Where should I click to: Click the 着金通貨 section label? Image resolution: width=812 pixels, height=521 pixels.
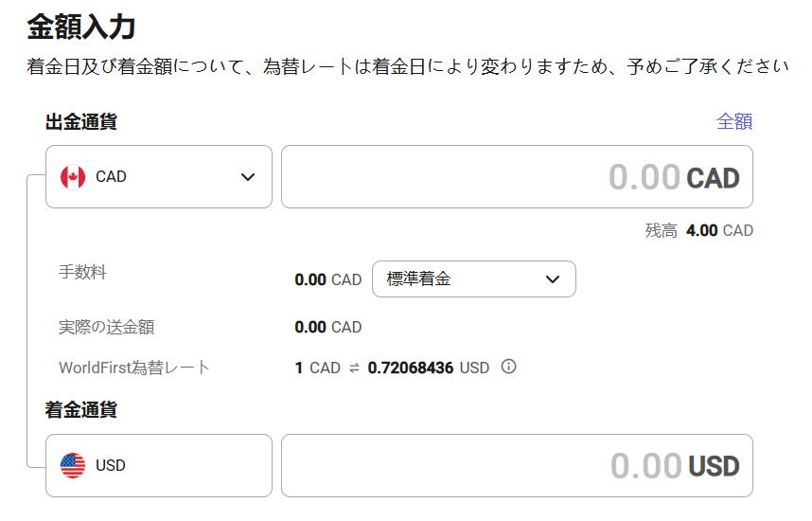(x=81, y=409)
